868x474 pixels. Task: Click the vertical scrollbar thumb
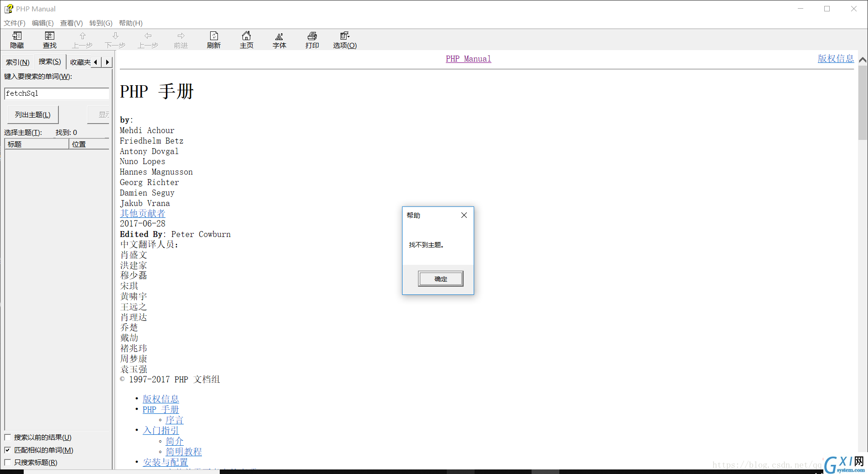(863, 103)
